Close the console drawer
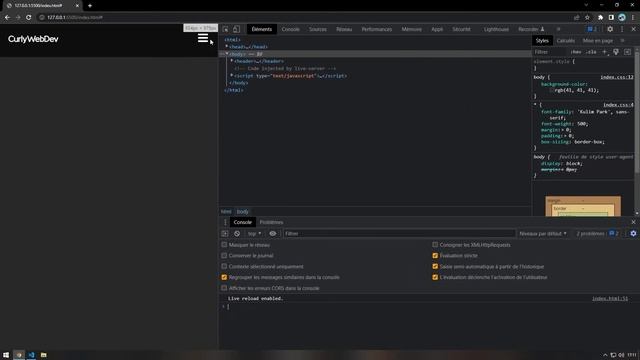640x360 pixels. tap(633, 222)
